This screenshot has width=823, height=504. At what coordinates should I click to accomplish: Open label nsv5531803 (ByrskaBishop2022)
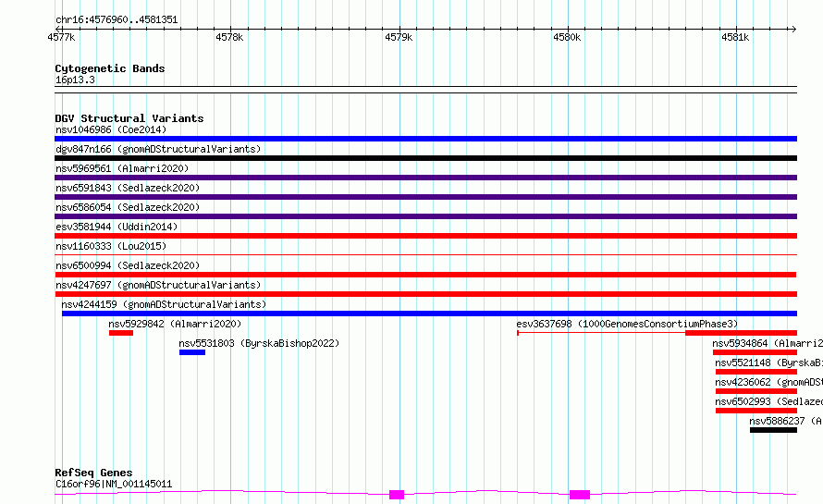pyautogui.click(x=259, y=343)
